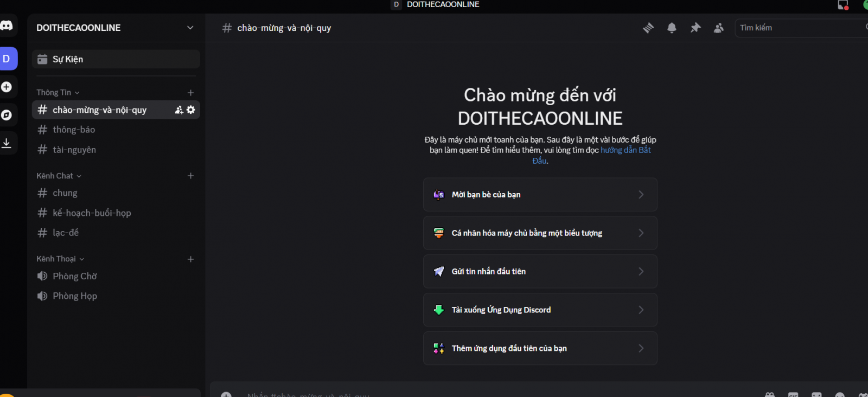Open Threads icon in channel header
Viewport: 868px width, 397px height.
pos(648,28)
